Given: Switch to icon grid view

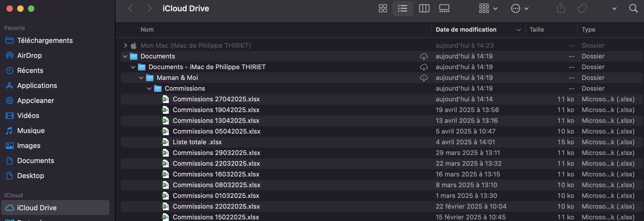Looking at the screenshot, I should click(x=383, y=9).
